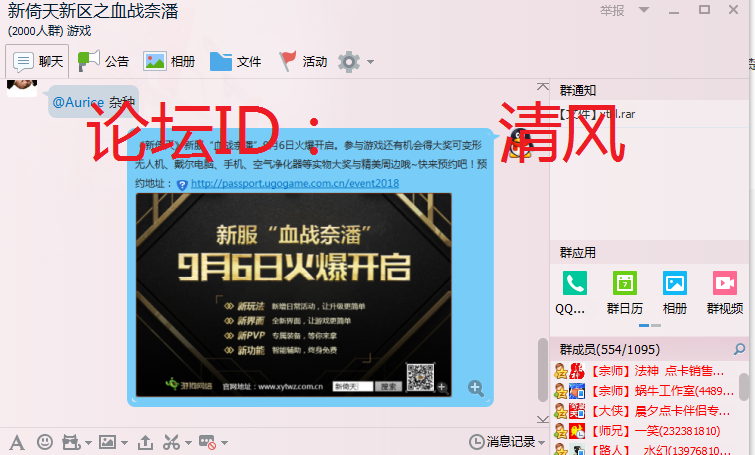755x455 pixels.
Task: Click the chat scroll-up arrow
Action: pos(543,87)
